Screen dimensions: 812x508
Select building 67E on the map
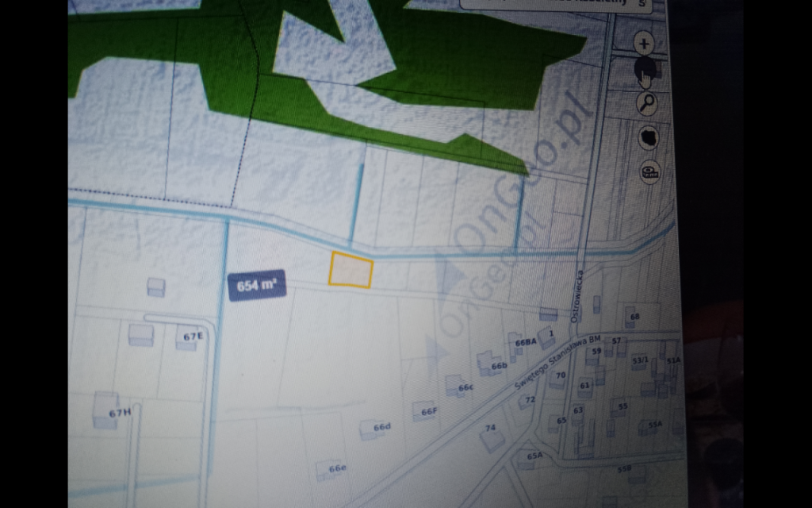tap(186, 337)
